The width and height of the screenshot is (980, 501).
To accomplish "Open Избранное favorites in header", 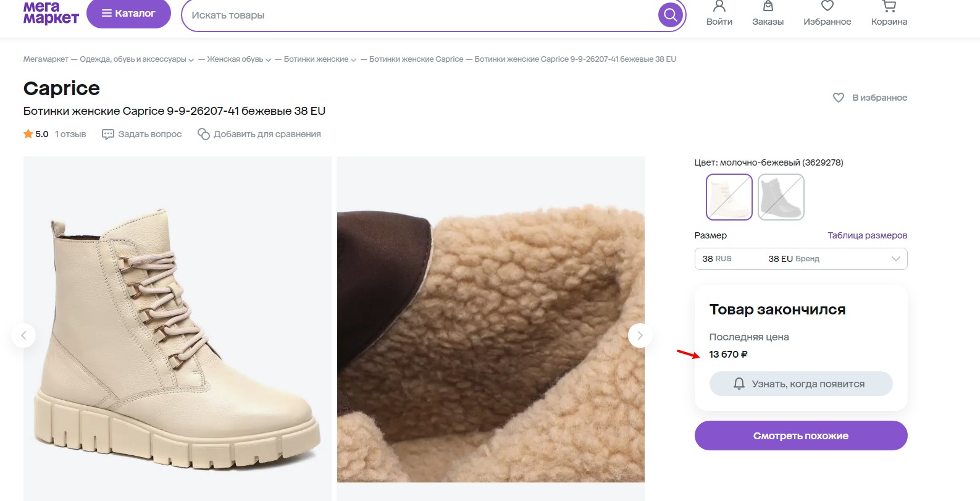I will click(827, 7).
